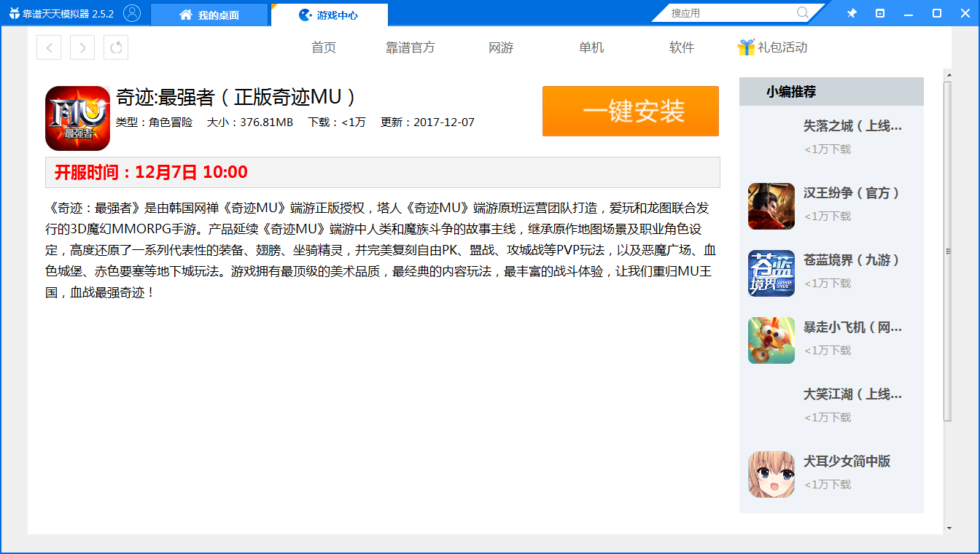Click the 类型：角色冒险 label
Viewport: 980px width, 554px height.
coord(155,122)
